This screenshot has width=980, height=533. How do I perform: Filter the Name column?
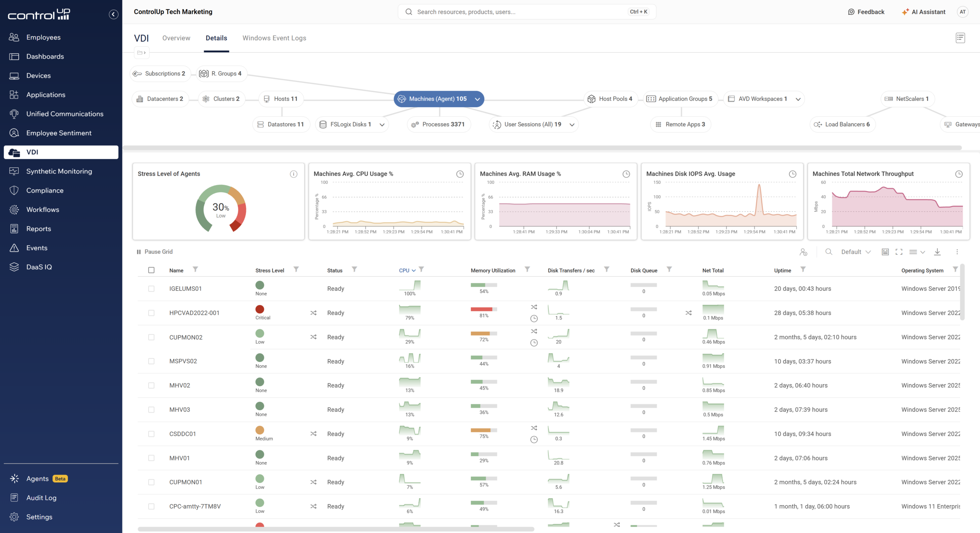point(195,270)
